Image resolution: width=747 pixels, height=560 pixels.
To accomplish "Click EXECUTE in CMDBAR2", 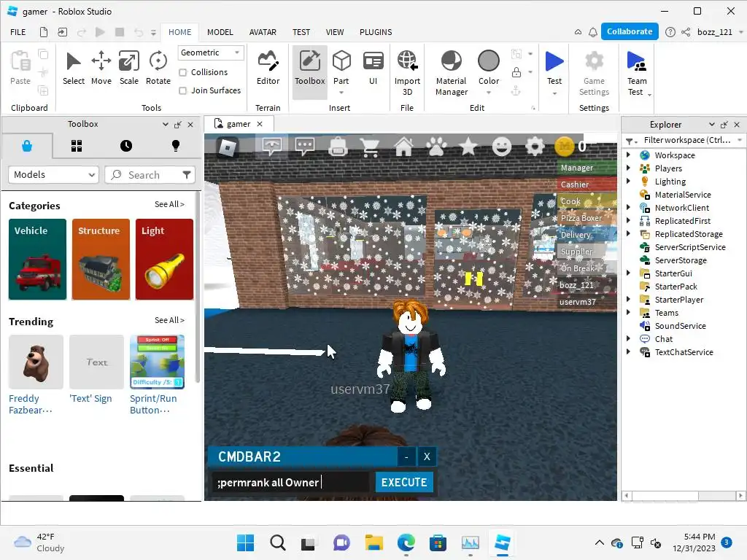I will [404, 482].
